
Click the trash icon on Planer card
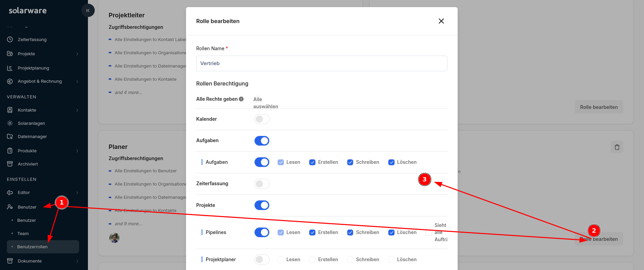click(x=617, y=147)
